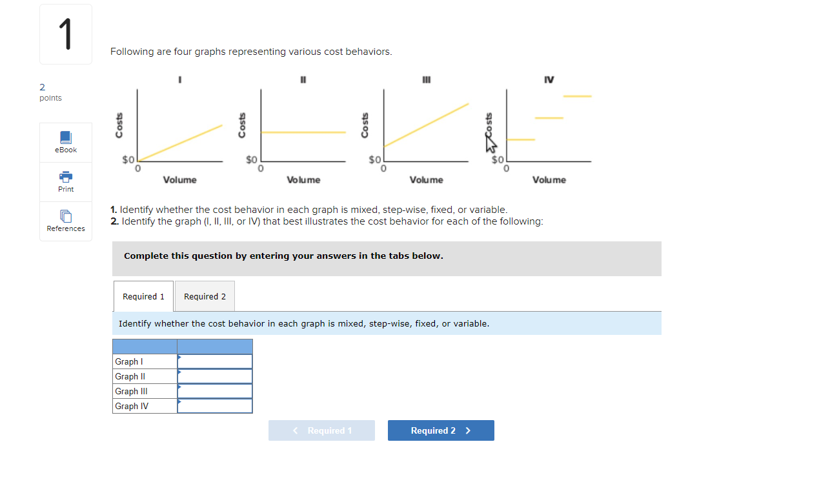Click the Graph I answer field
830x504 pixels.
coord(214,361)
